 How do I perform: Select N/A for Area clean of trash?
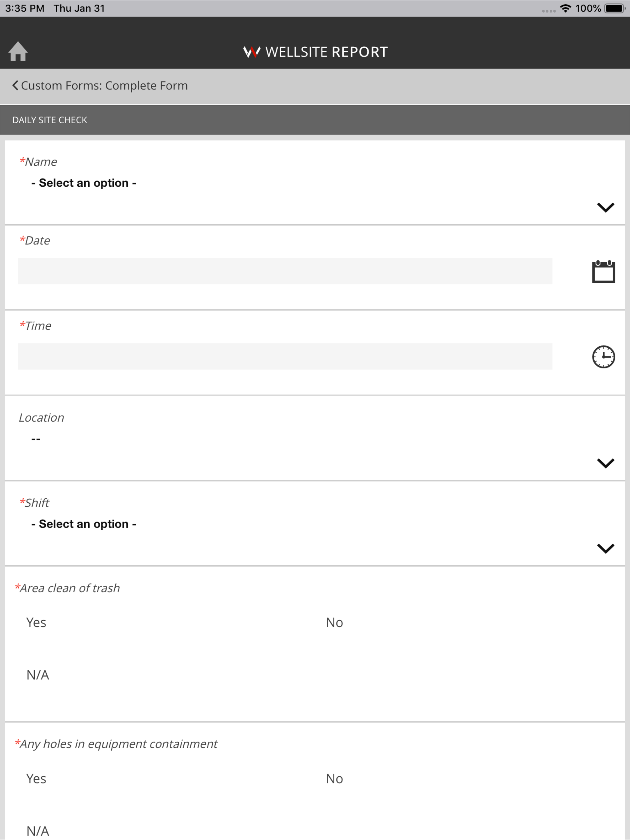click(x=38, y=675)
